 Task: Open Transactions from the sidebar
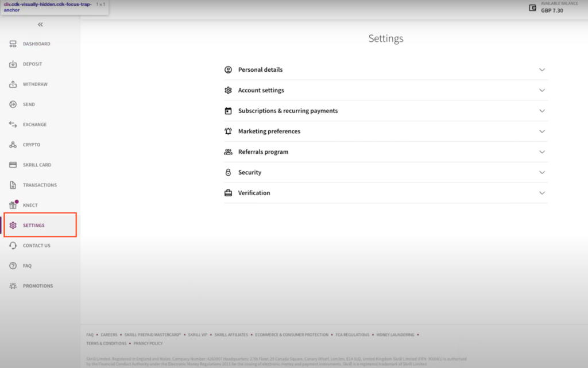pyautogui.click(x=40, y=185)
